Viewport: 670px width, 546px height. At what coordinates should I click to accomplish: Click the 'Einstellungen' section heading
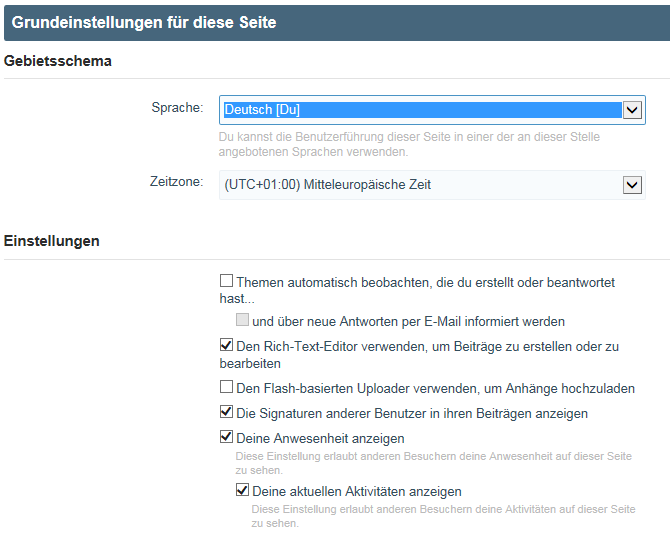[52, 241]
